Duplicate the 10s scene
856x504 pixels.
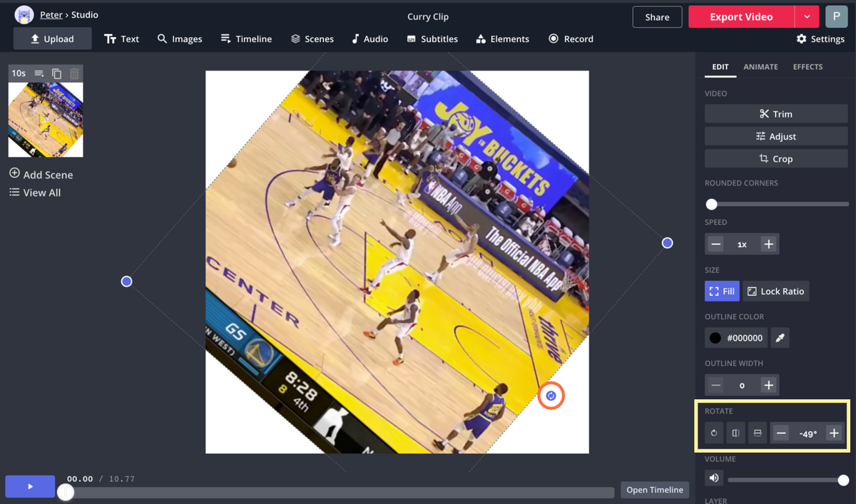(56, 73)
